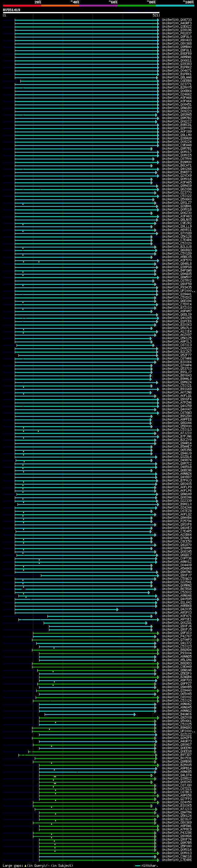Select label UniRef100_A9TSE1
The image size is (197, 868).
[177, 619]
